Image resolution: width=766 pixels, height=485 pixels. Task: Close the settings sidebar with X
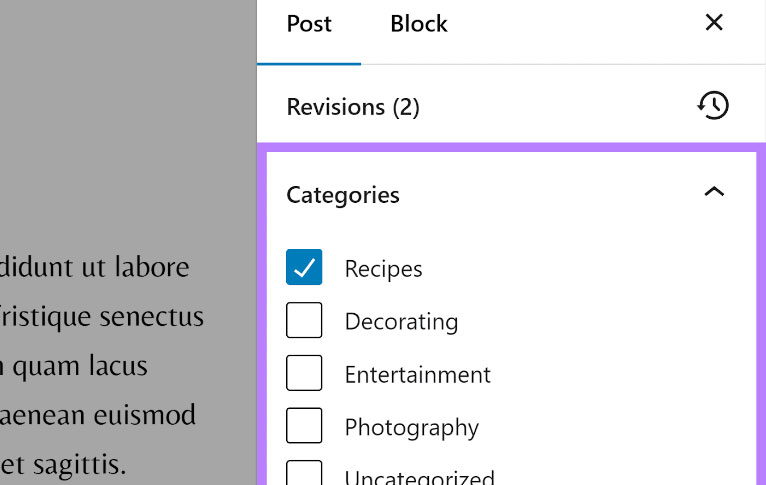tap(714, 23)
